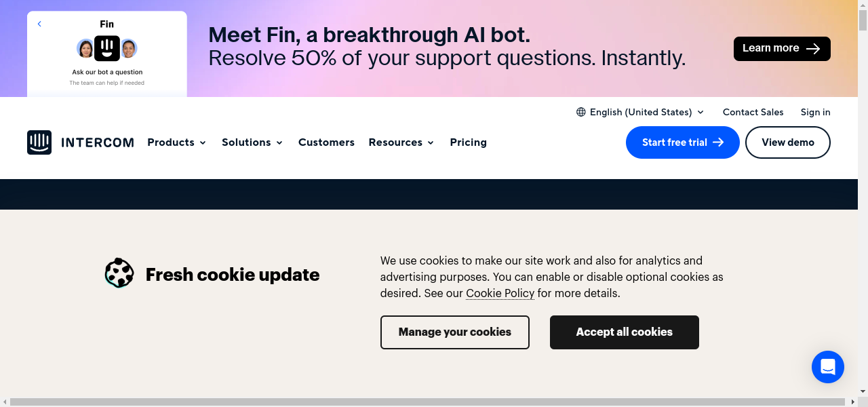The height and width of the screenshot is (407, 868).
Task: Click the Fin bot avatar icon
Action: [x=107, y=48]
